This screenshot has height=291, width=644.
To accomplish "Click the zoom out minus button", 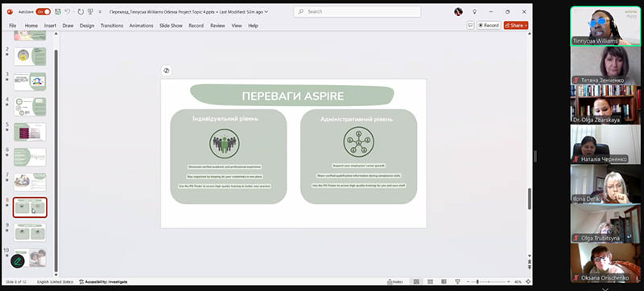I will [469, 282].
